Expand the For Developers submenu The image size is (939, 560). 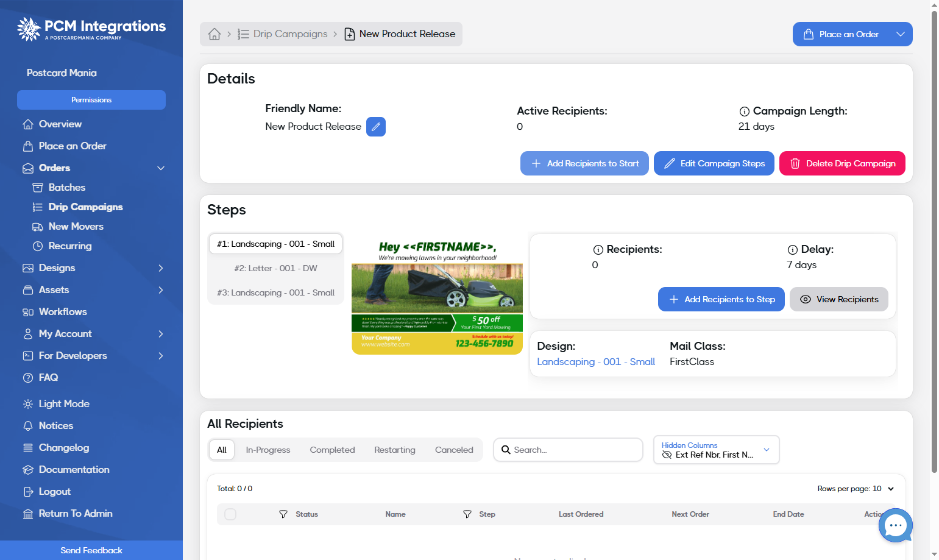[161, 356]
